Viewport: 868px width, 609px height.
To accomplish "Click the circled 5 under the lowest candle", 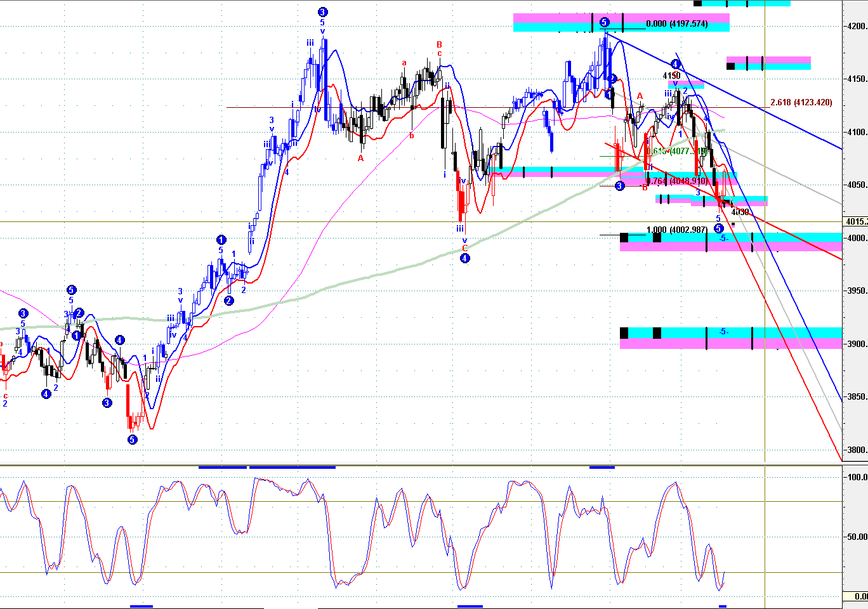I will pyautogui.click(x=132, y=439).
